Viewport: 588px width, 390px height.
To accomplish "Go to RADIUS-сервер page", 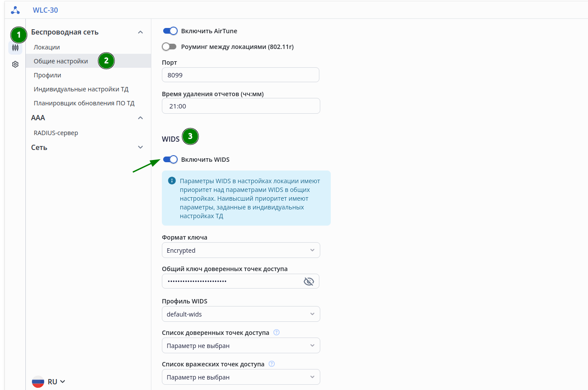I will [x=56, y=133].
